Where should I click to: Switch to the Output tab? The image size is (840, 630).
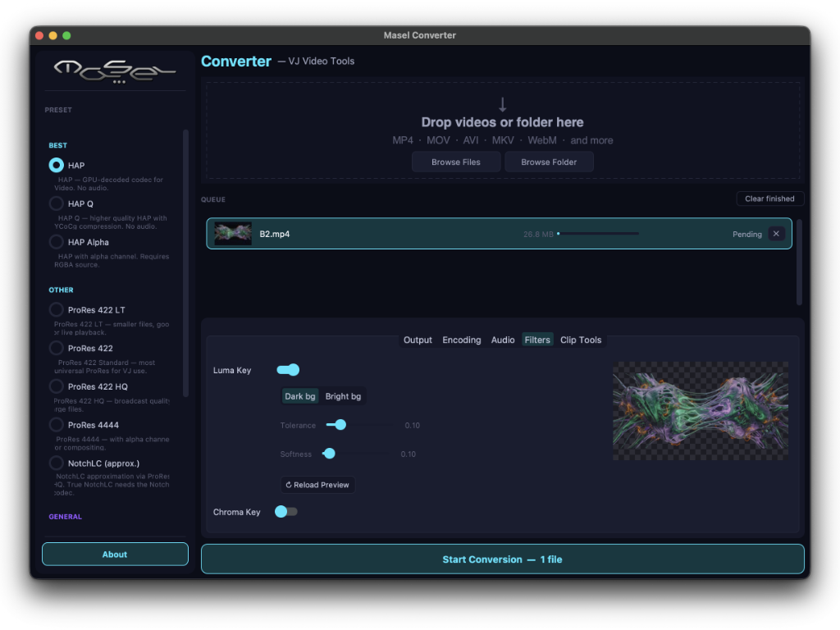[418, 340]
